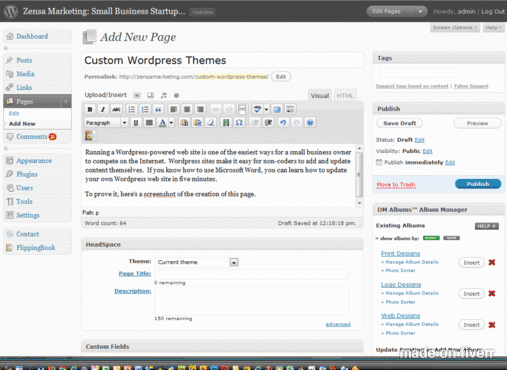Align text right
507x370 pixels.
click(x=200, y=109)
